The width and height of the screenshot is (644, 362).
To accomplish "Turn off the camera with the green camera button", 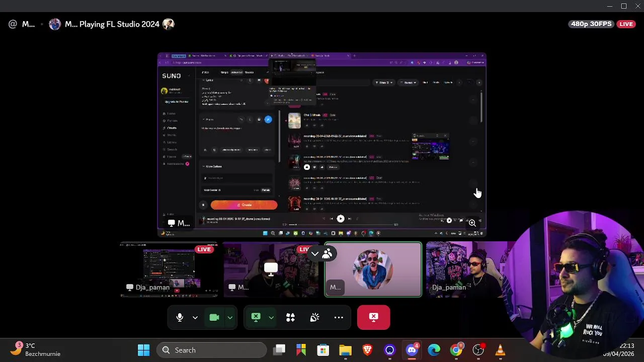I will 214,317.
